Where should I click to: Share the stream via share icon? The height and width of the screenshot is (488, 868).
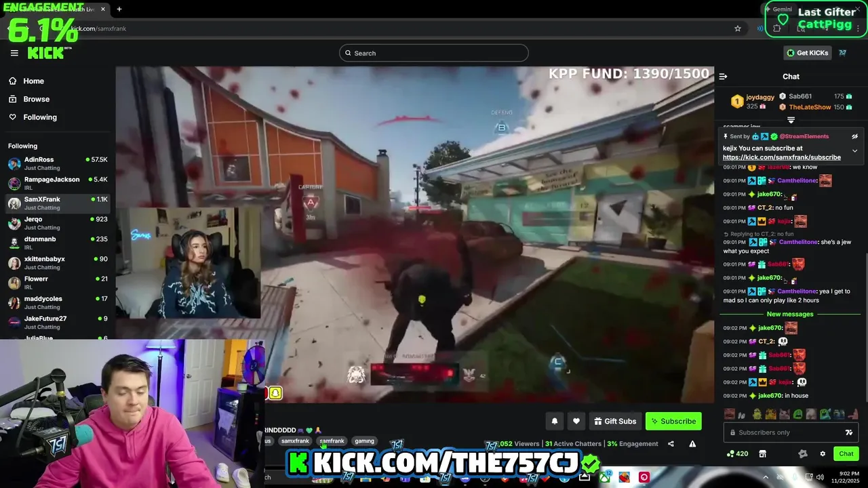pos(671,444)
